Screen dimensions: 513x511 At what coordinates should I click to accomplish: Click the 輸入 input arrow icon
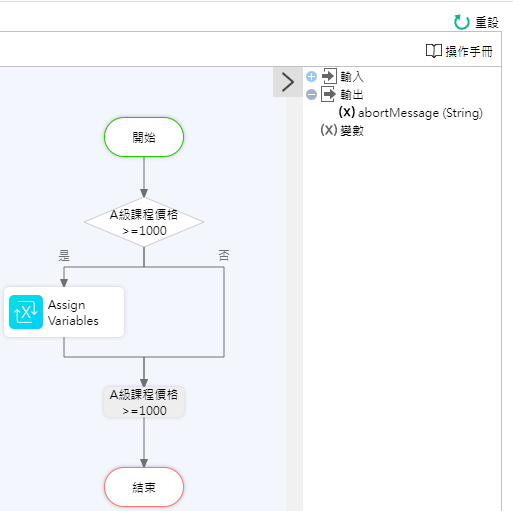(329, 76)
